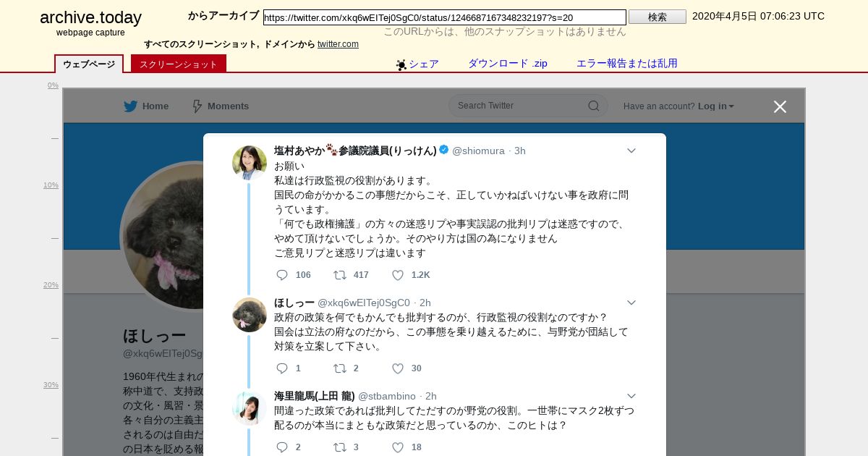Open the Log in dropdown
The width and height of the screenshot is (868, 456).
coord(716,106)
